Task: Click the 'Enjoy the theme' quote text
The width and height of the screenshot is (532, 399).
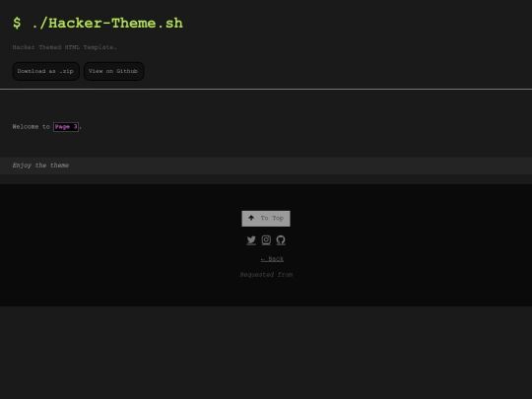Action: click(x=40, y=166)
